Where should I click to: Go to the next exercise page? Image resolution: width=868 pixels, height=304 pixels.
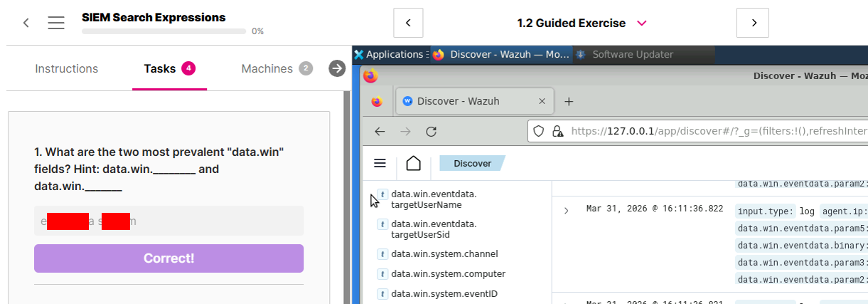(x=754, y=23)
